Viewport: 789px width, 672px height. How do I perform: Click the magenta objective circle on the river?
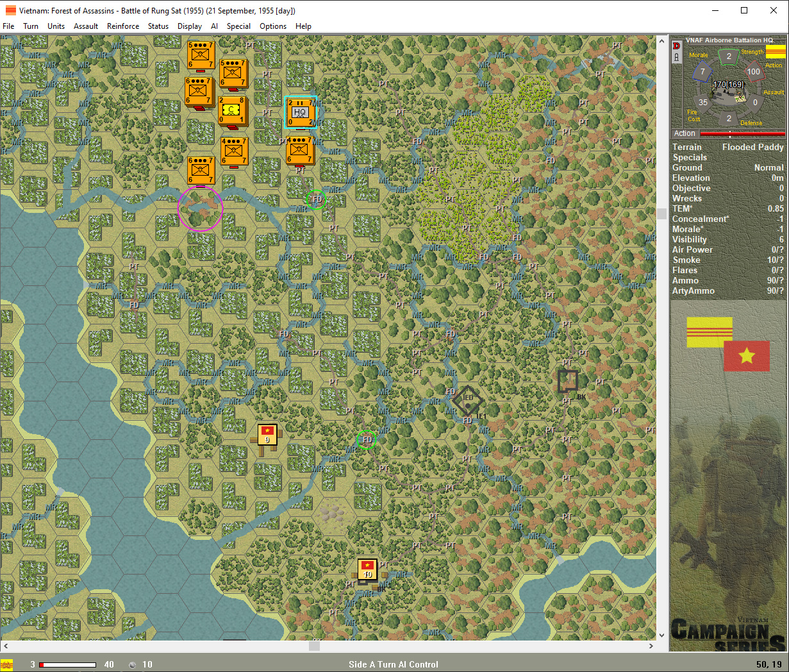pyautogui.click(x=201, y=208)
